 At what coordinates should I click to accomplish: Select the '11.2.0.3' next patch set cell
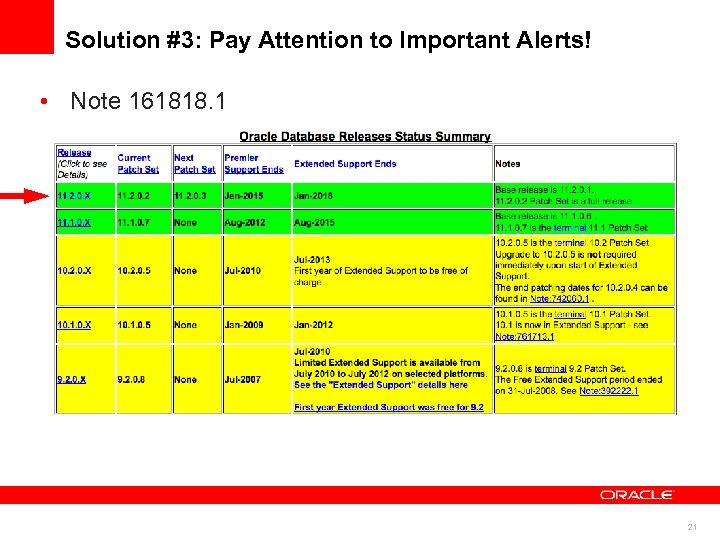coord(197,196)
